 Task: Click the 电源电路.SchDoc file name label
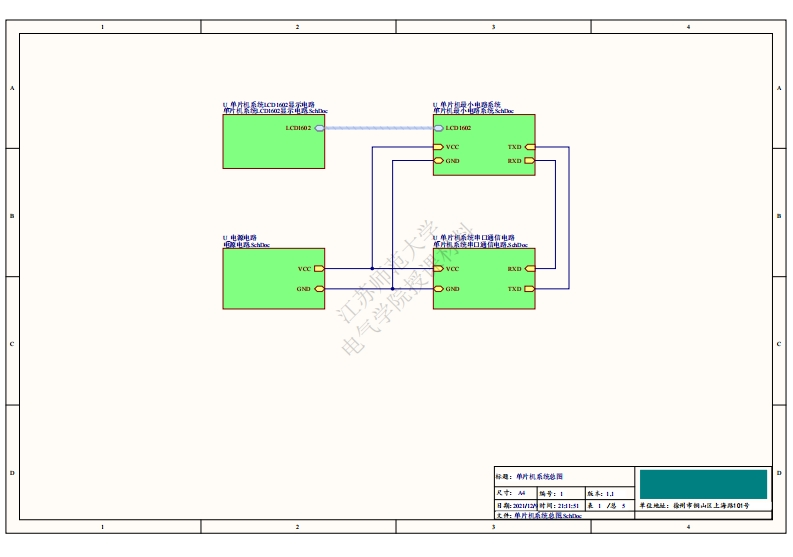(246, 245)
